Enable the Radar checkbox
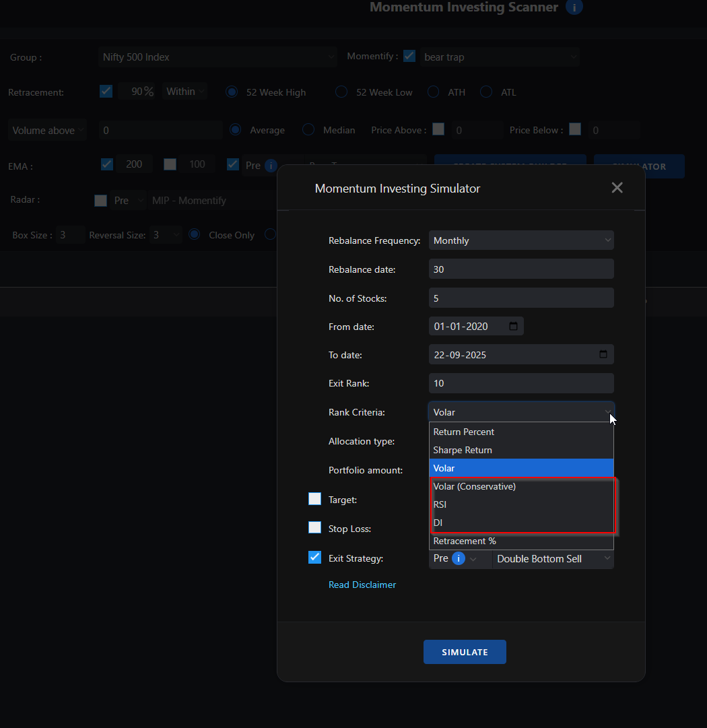 100,200
